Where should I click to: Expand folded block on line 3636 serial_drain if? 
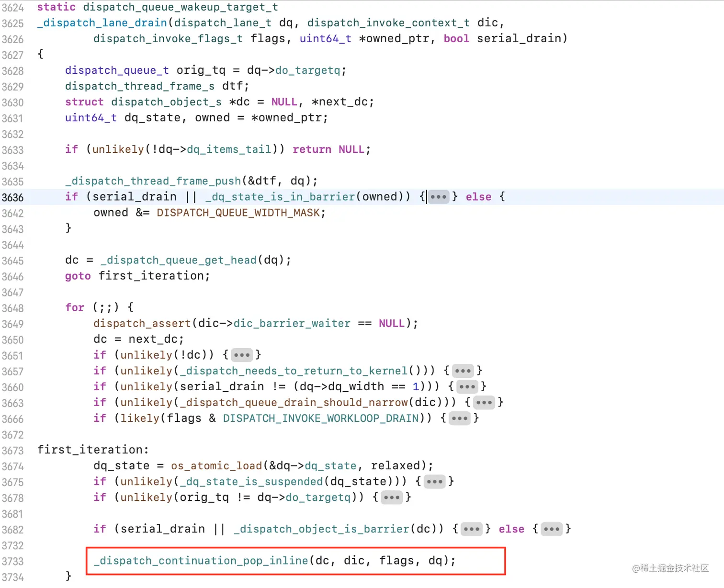438,197
